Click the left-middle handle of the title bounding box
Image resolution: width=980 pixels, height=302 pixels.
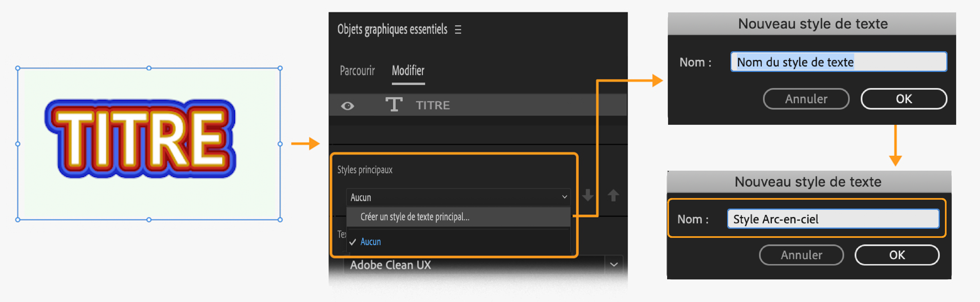click(x=18, y=144)
